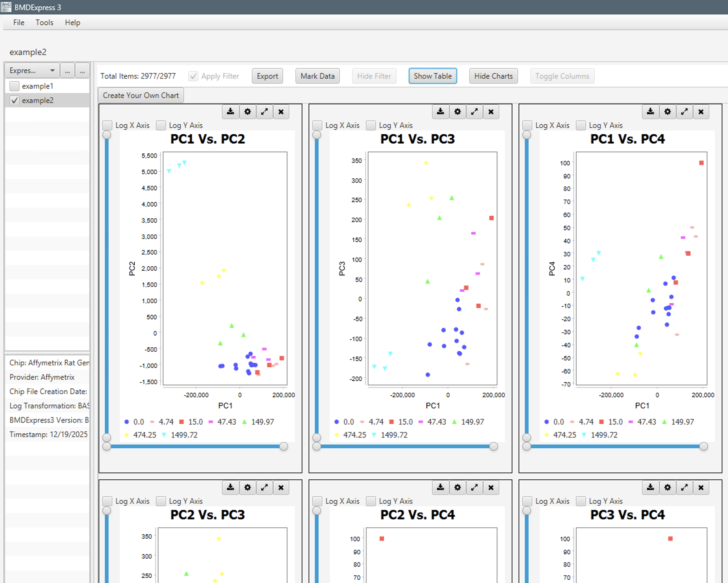This screenshot has height=583, width=728.
Task: Click Create Your Own Chart button
Action: [141, 95]
